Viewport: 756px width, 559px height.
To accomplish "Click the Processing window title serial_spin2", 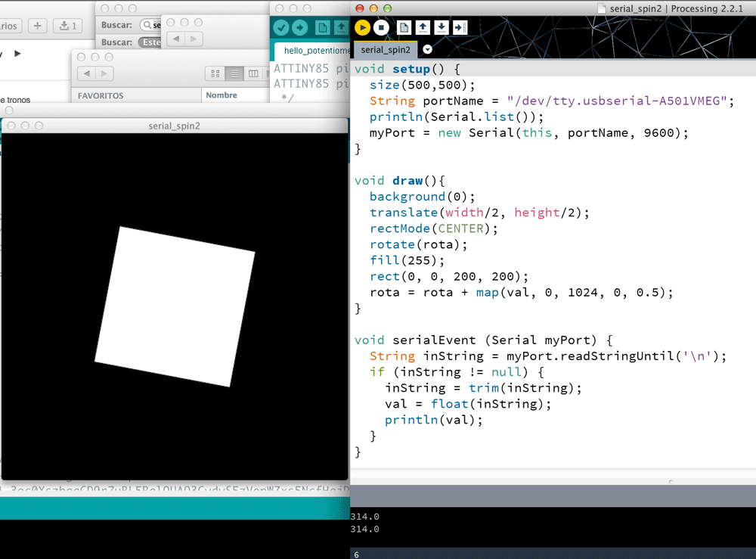I will coord(677,8).
